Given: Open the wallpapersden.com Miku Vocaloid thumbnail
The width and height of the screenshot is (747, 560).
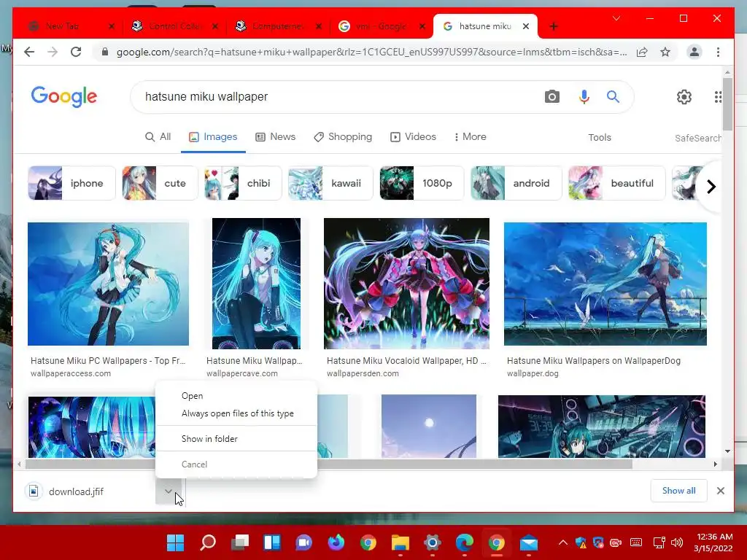Looking at the screenshot, I should (x=406, y=284).
